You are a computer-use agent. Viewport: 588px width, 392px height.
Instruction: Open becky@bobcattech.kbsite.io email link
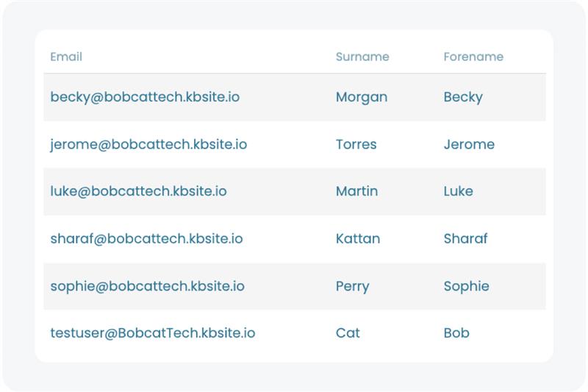[145, 97]
